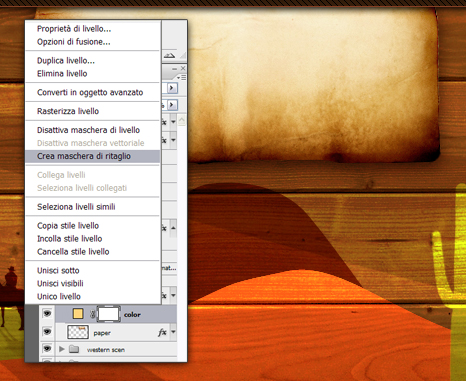The image size is (466, 381).
Task: Click the large mountains zoom icon above Layers panel
Action: pos(169,55)
